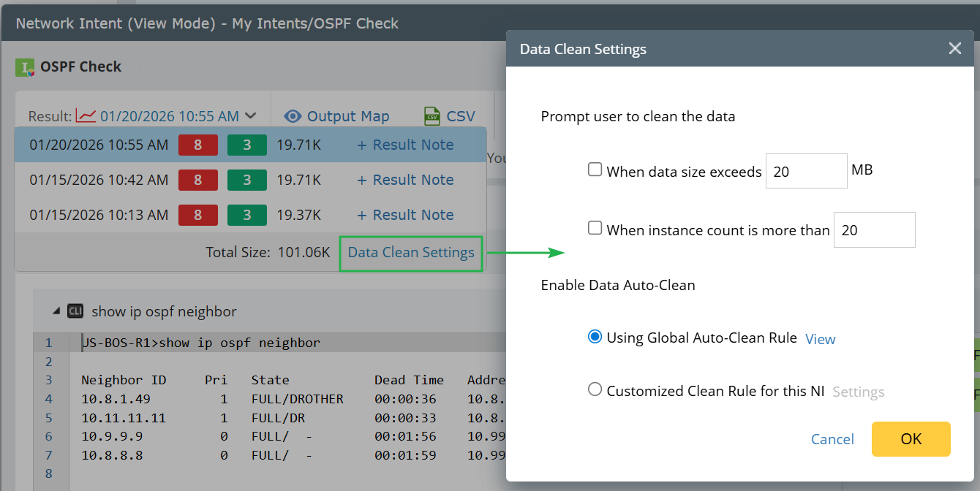Click red badge 8 on 10:55 AM result
Image resolution: width=980 pixels, height=491 pixels.
pos(198,145)
